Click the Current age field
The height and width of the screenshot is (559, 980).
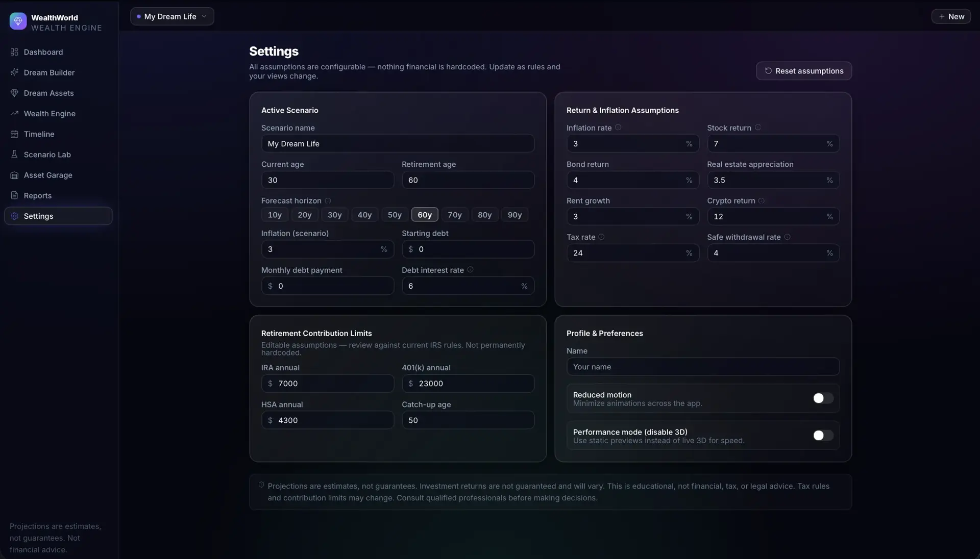pos(327,180)
